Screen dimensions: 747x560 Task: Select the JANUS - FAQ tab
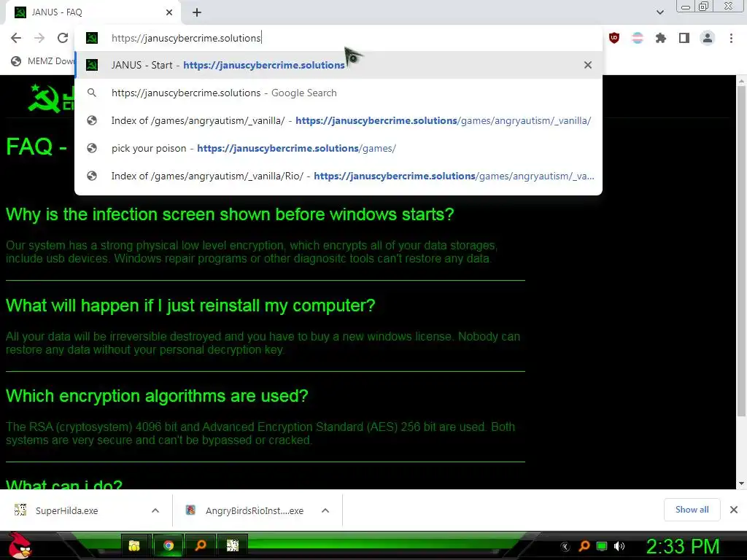tap(93, 12)
